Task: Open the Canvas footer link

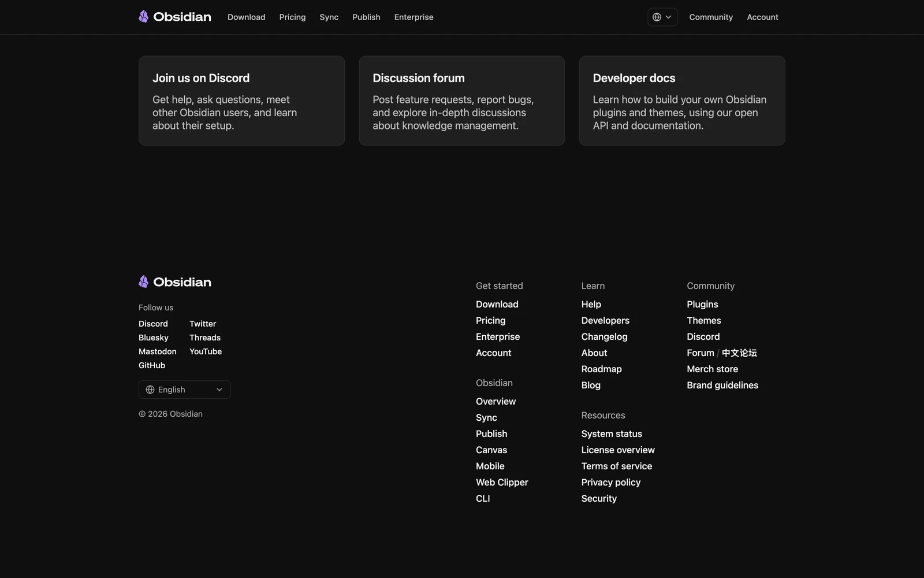Action: coord(491,450)
